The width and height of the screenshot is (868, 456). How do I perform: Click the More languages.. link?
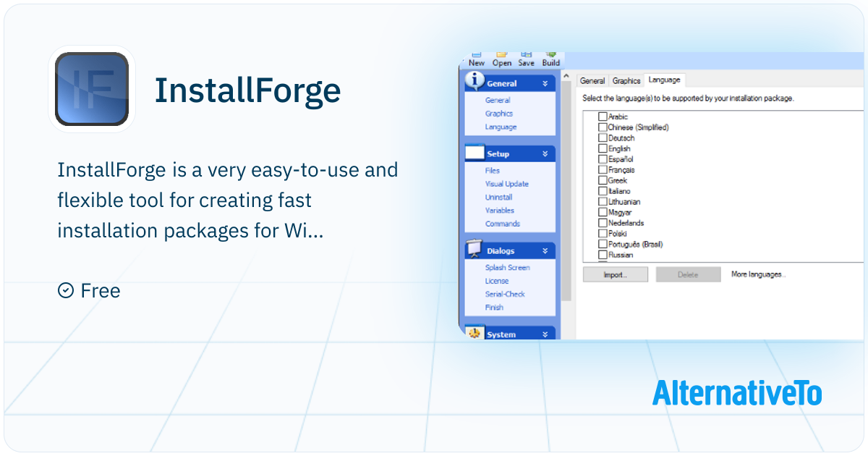pos(758,274)
